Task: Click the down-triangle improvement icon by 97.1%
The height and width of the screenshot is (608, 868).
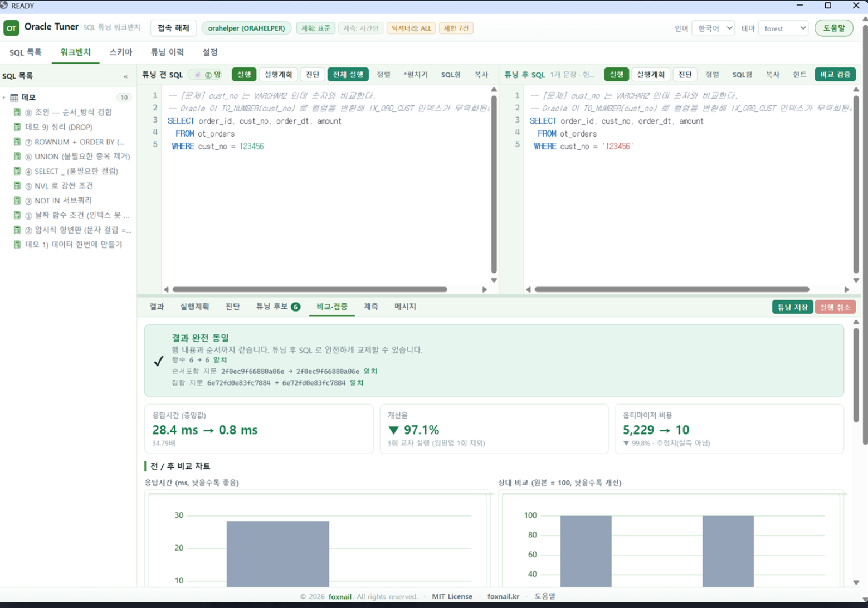Action: (393, 430)
